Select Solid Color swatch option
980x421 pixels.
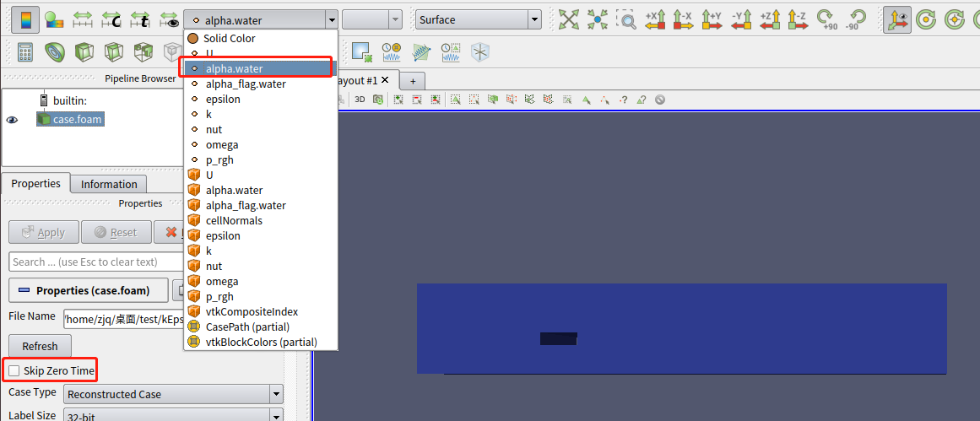pyautogui.click(x=228, y=38)
